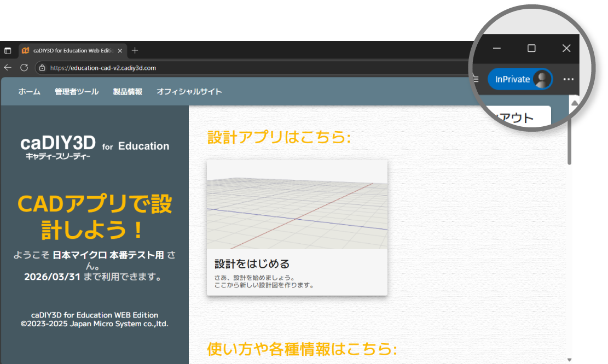The image size is (608, 364).
Task: Minimize the browser window
Action: (x=497, y=49)
